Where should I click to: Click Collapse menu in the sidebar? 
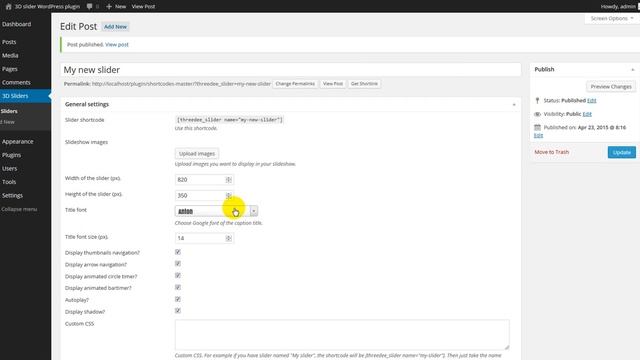pyautogui.click(x=19, y=209)
